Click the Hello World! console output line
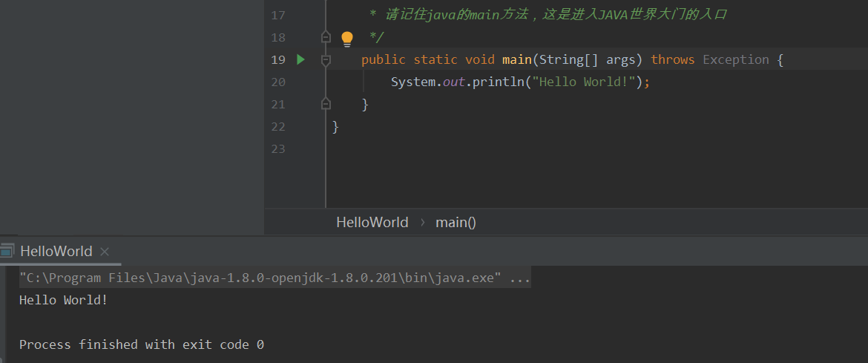 [x=64, y=301]
